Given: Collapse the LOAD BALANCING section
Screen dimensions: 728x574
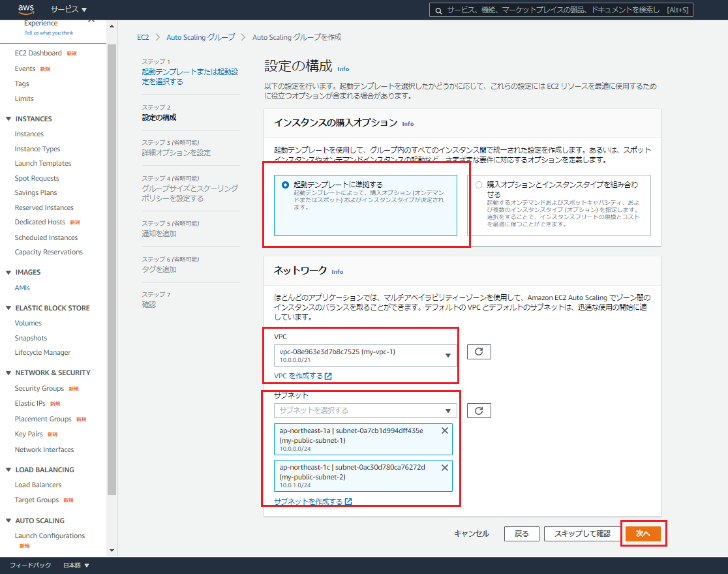Looking at the screenshot, I should [8, 470].
